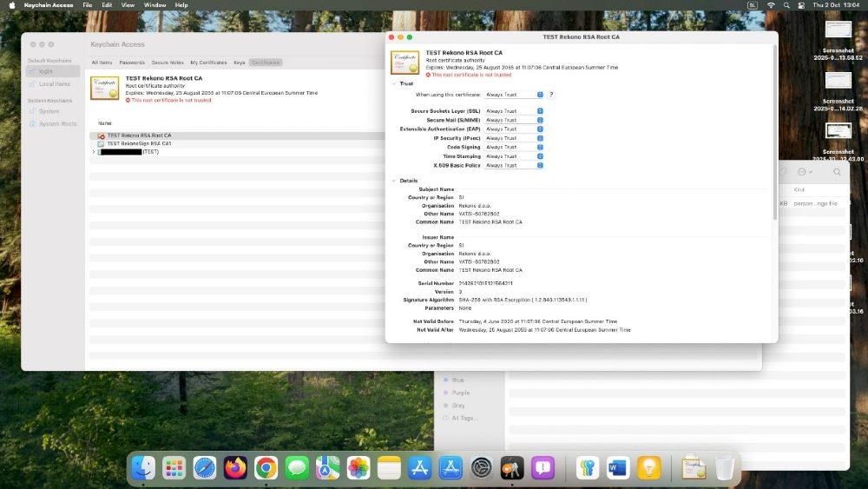Open the Window menu
868x489 pixels.
coord(155,5)
